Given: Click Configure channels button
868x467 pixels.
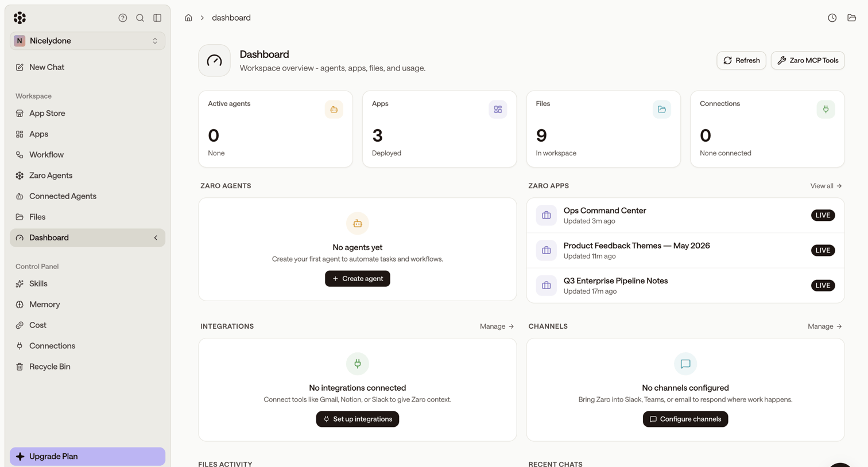Looking at the screenshot, I should [x=685, y=419].
